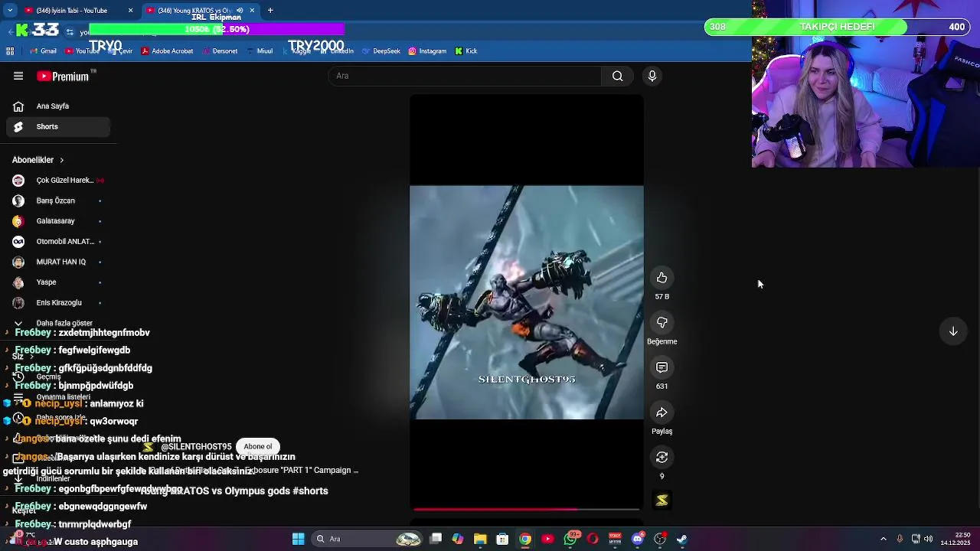Open Microsoft Store from the taskbar

point(502,539)
